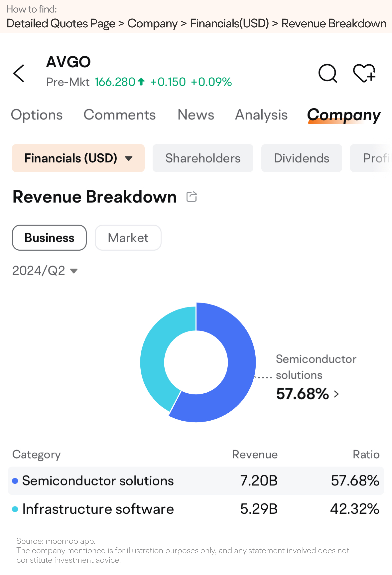Viewport: 392px width, 575px height.
Task: Click the green price up arrow icon
Action: tap(141, 82)
